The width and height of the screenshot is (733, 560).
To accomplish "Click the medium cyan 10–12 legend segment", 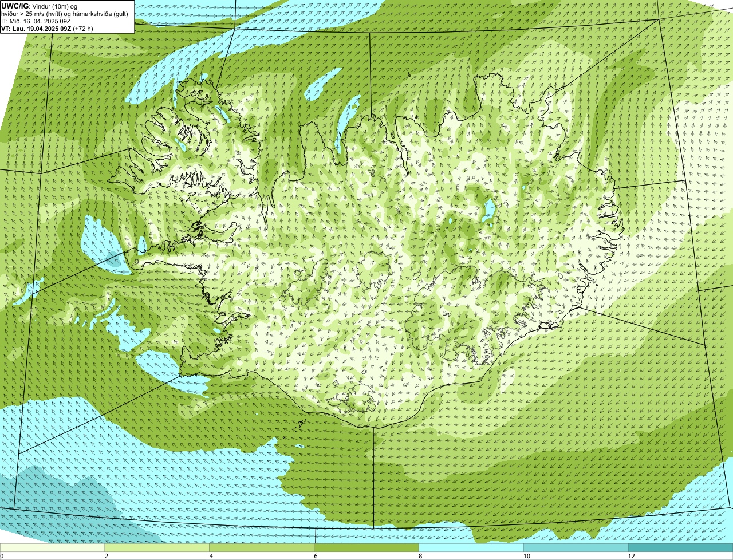I will (576, 547).
